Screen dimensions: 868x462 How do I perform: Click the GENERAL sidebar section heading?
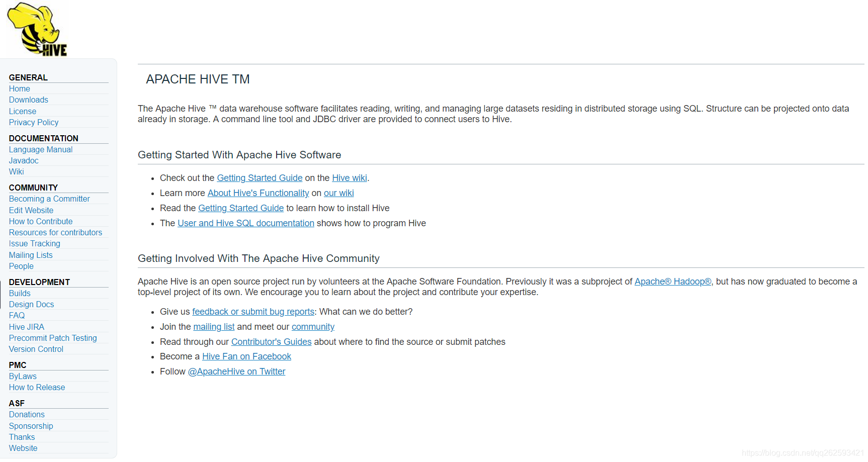click(28, 77)
